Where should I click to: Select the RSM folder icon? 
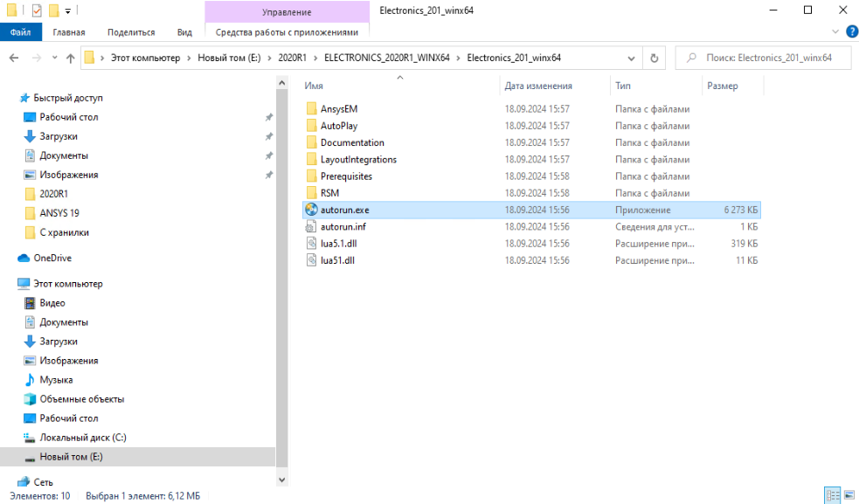coord(311,193)
